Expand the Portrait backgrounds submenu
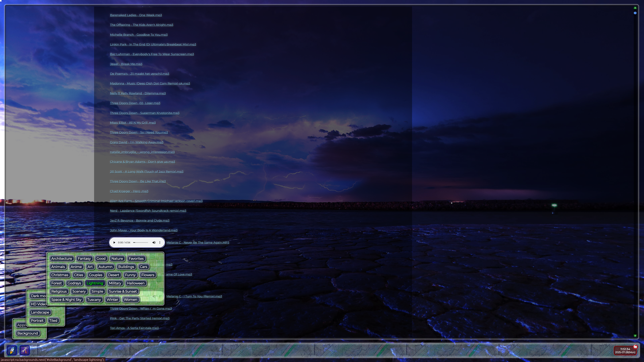The height and width of the screenshot is (362, 644). coord(37,321)
